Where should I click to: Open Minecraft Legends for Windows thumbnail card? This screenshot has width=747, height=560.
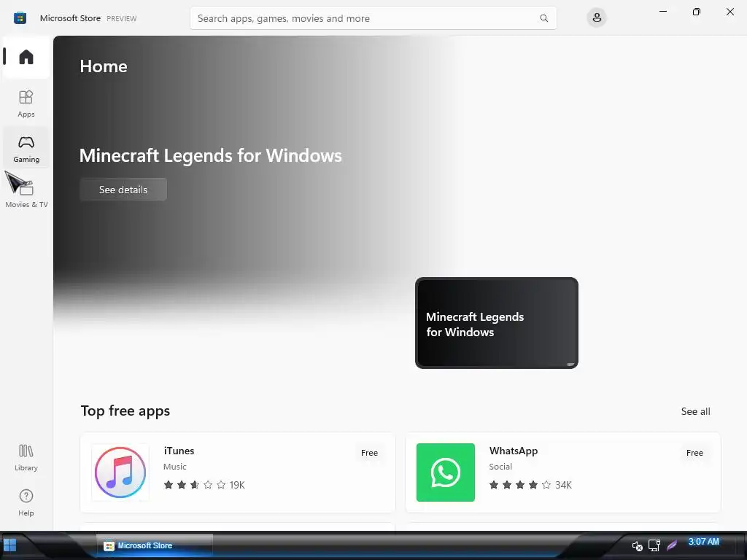pos(496,323)
